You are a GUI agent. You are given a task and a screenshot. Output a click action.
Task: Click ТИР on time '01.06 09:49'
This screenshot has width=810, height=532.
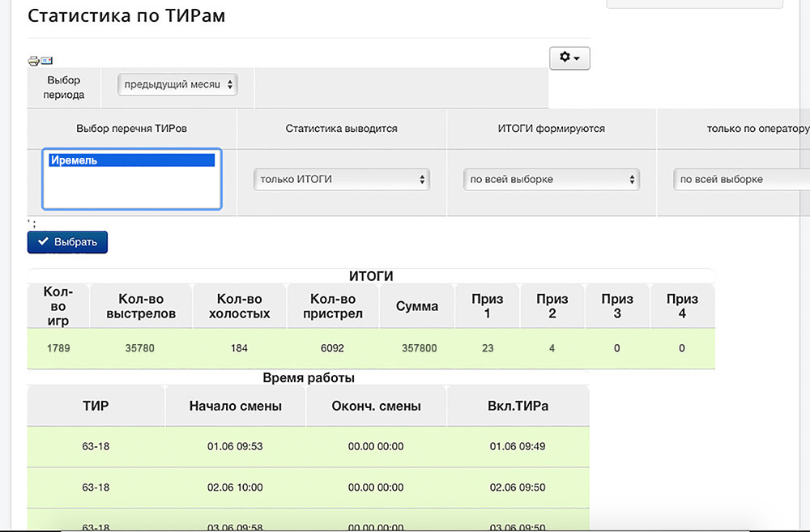(x=518, y=446)
